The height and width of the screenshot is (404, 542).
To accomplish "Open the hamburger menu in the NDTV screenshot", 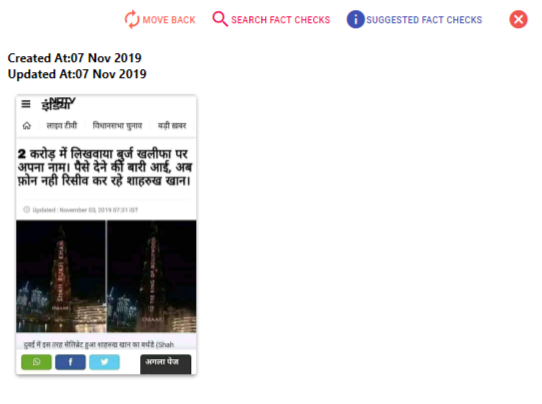I will (x=26, y=104).
